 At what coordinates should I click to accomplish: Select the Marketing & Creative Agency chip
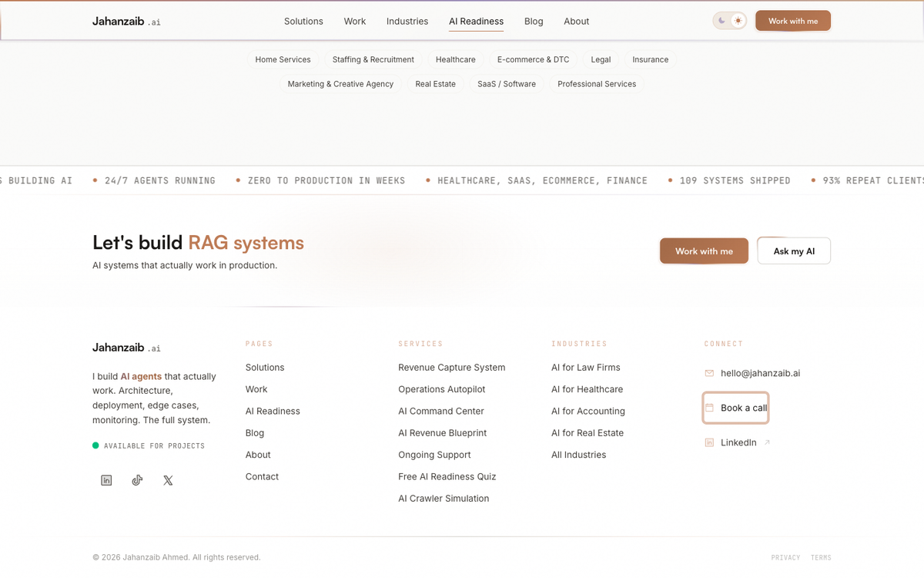point(340,84)
